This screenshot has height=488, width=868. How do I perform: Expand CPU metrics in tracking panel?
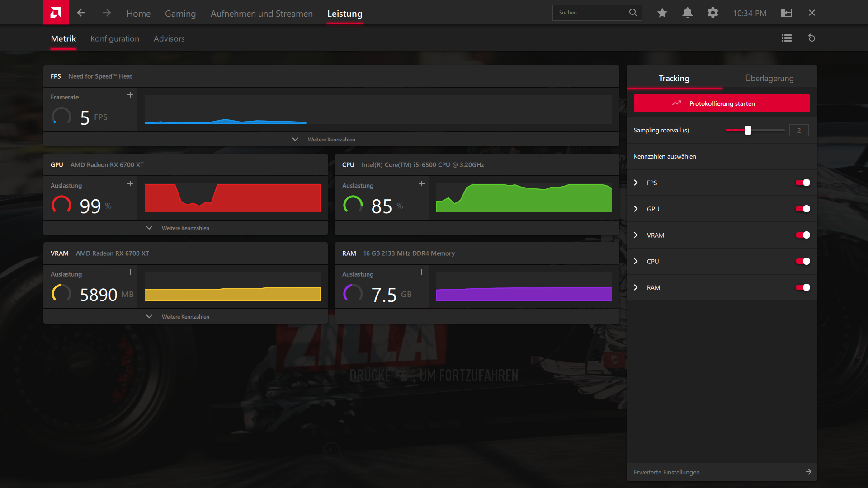tap(636, 261)
